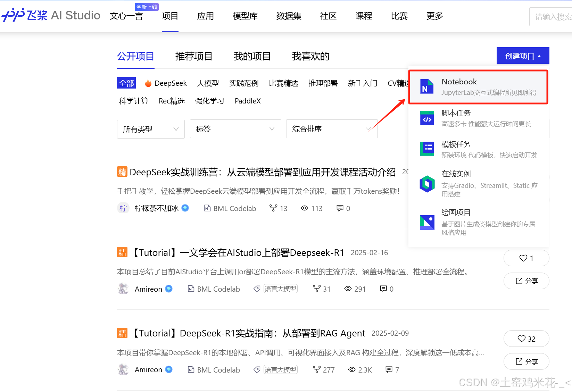The height and width of the screenshot is (392, 572).
Task: Switch to the 我喜欢的 tab
Action: click(310, 56)
